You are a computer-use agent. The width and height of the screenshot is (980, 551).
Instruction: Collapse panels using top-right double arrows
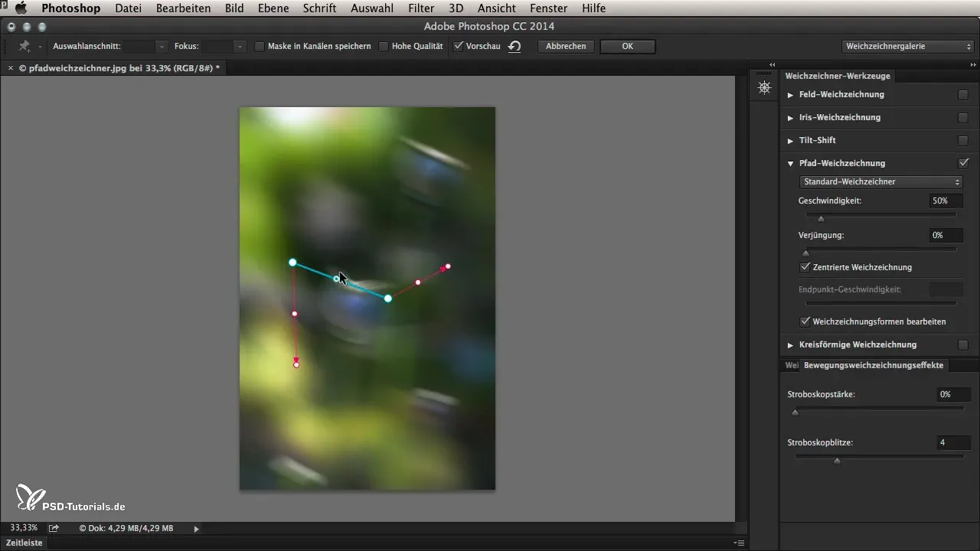[972, 64]
